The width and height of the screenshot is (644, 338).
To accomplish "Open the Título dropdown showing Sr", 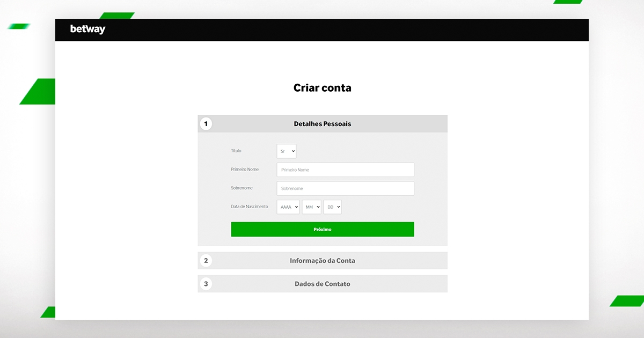I will pos(287,151).
